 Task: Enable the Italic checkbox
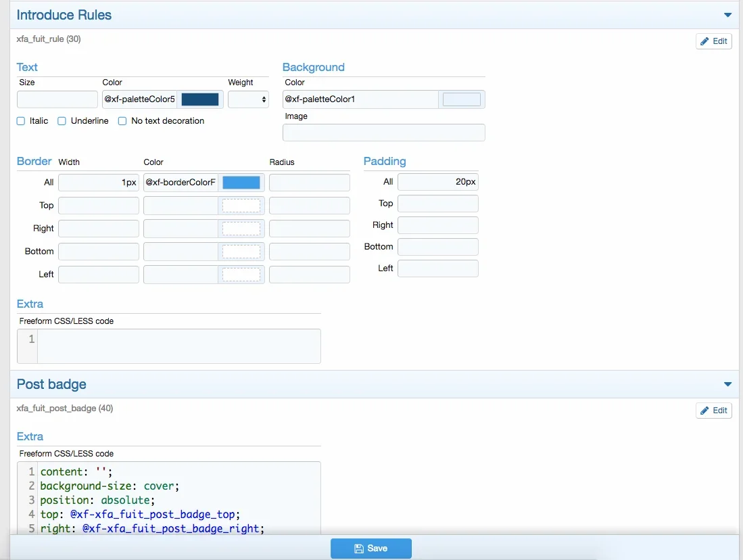tap(21, 121)
